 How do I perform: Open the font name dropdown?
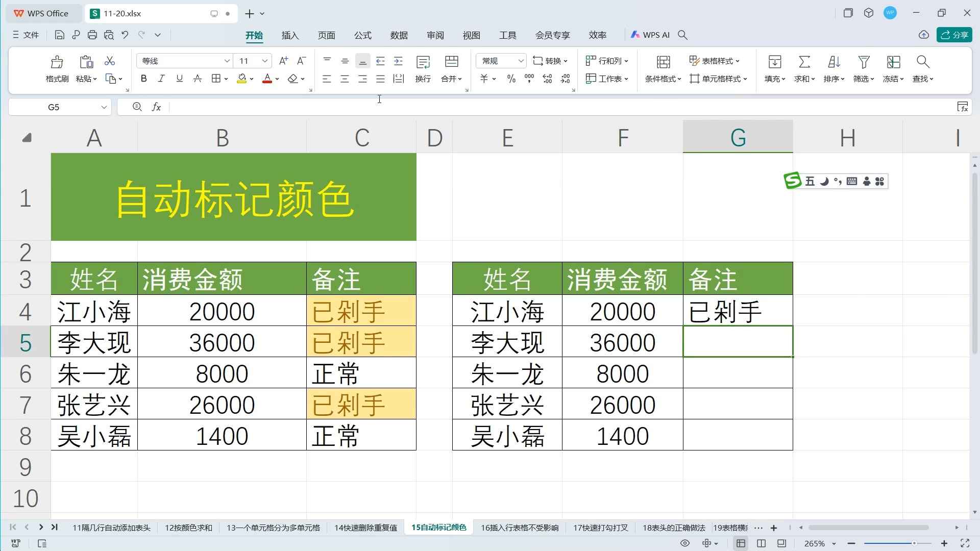[x=227, y=61]
